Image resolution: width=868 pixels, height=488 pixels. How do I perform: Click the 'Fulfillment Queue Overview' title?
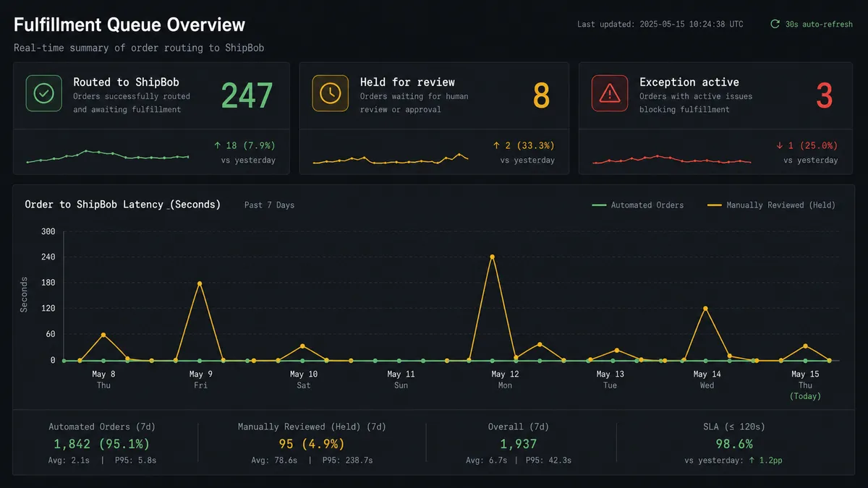129,25
